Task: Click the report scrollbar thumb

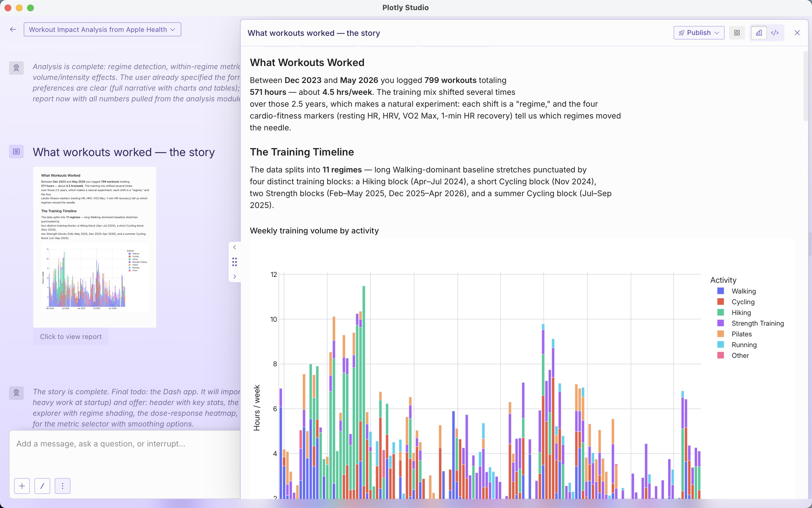Action: (805, 86)
